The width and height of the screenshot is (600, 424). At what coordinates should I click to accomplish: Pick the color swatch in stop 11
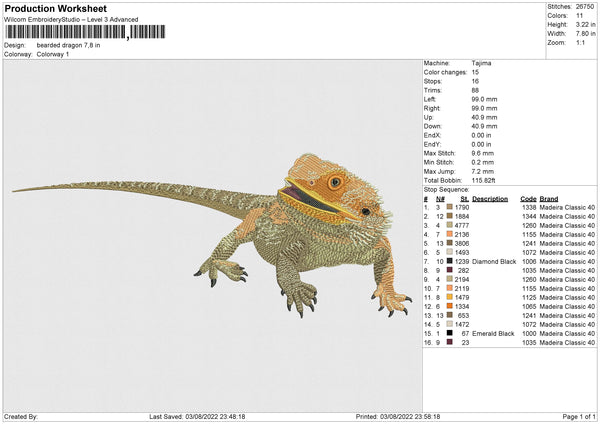coord(449,297)
